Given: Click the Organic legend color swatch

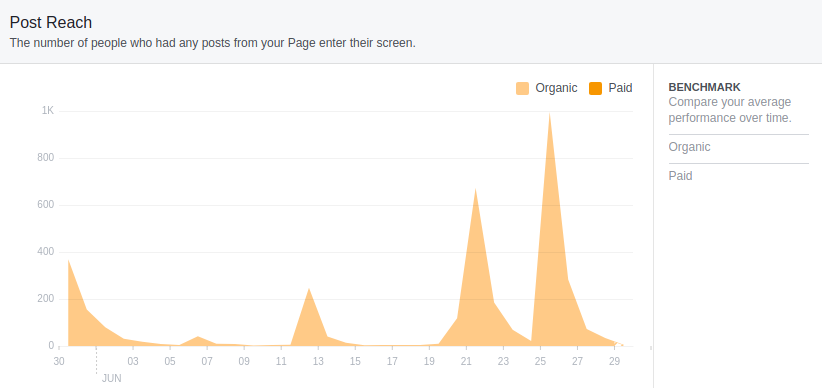Looking at the screenshot, I should [522, 88].
